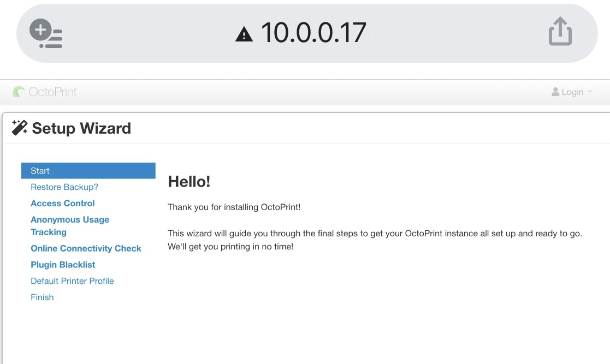Click the OctoPrint logo icon

click(19, 92)
